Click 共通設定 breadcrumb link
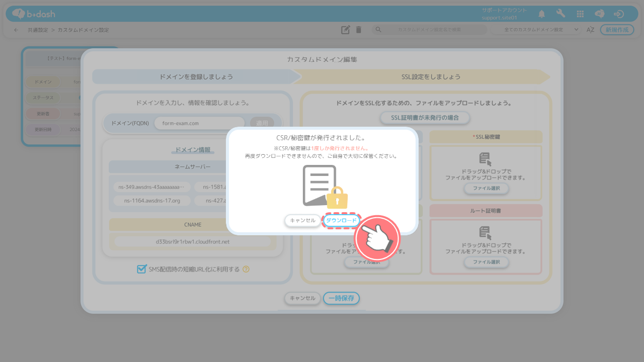Image resolution: width=644 pixels, height=362 pixels. coord(38,30)
